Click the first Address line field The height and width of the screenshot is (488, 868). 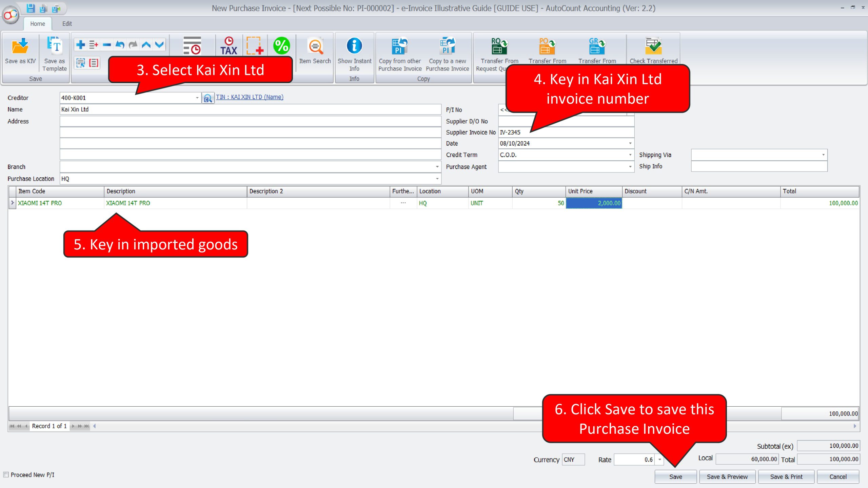(251, 121)
